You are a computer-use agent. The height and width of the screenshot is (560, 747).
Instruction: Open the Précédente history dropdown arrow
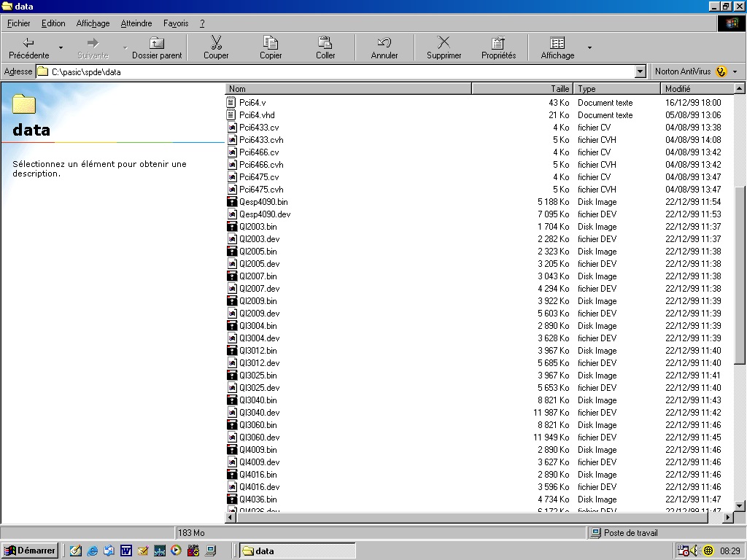coord(61,48)
